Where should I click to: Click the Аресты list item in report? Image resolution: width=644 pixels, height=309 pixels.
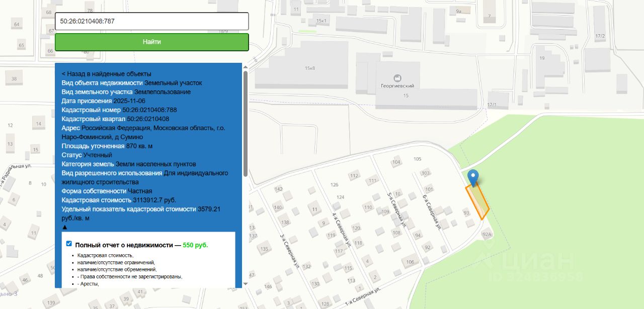89,284
